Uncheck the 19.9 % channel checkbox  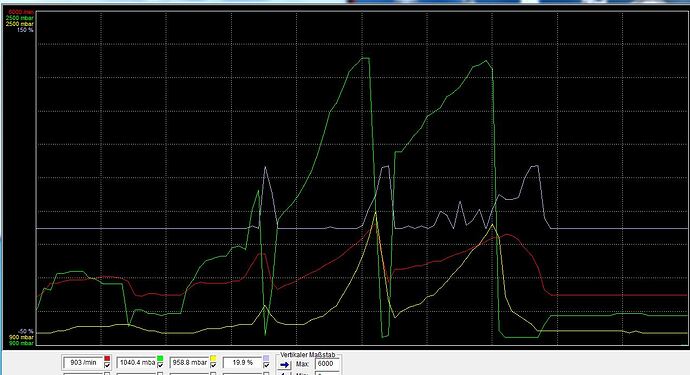(x=266, y=365)
